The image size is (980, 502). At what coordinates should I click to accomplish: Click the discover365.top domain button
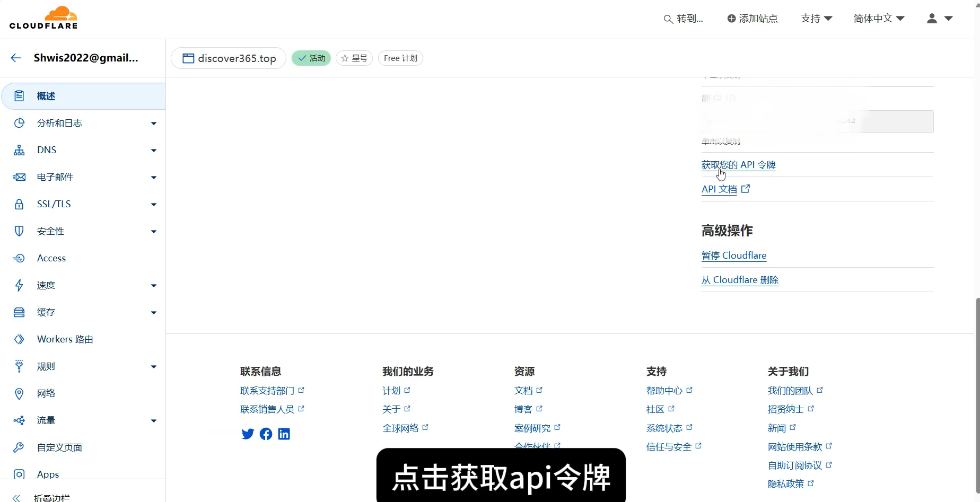[229, 58]
